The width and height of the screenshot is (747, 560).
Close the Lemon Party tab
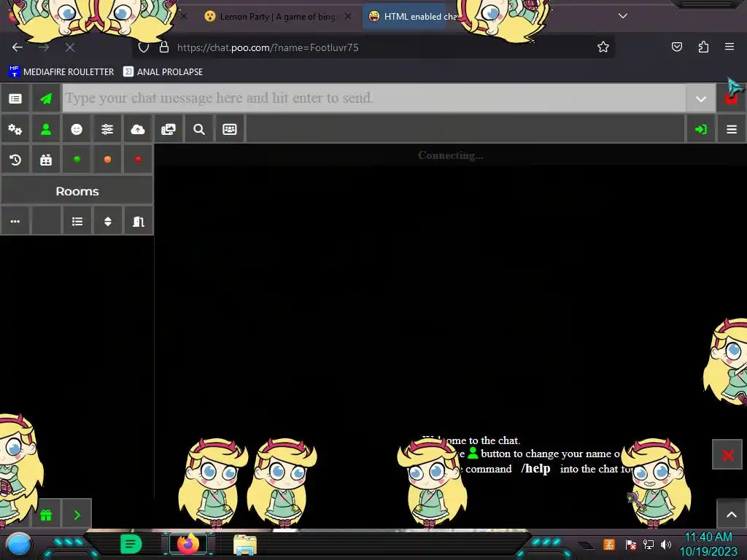(x=348, y=16)
